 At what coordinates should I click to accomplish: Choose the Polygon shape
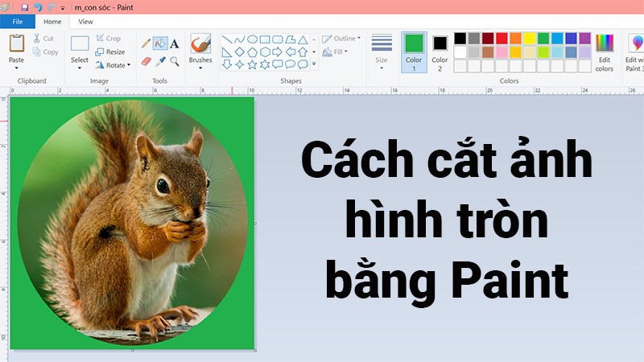coord(291,39)
